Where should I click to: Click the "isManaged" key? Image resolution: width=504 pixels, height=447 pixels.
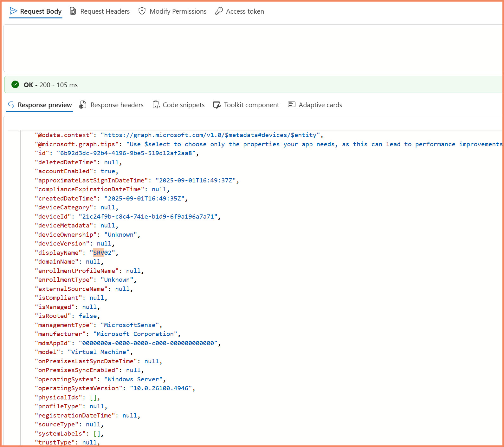coord(55,307)
